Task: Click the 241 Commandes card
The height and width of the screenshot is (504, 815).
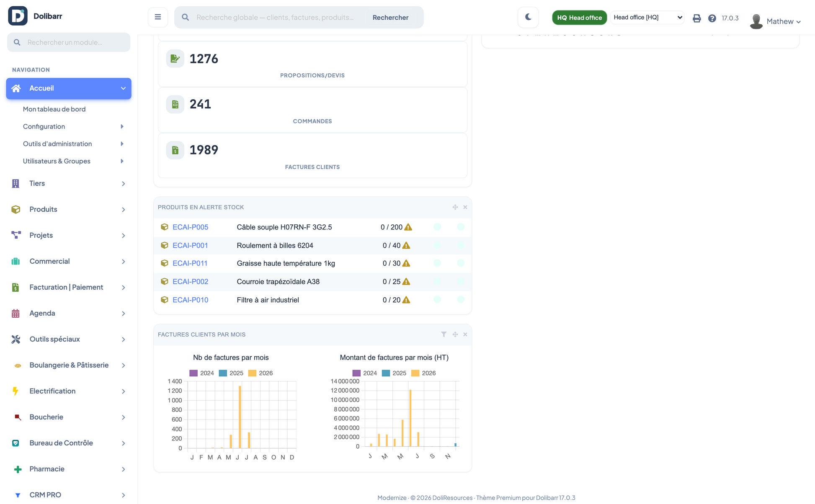Action: (312, 110)
